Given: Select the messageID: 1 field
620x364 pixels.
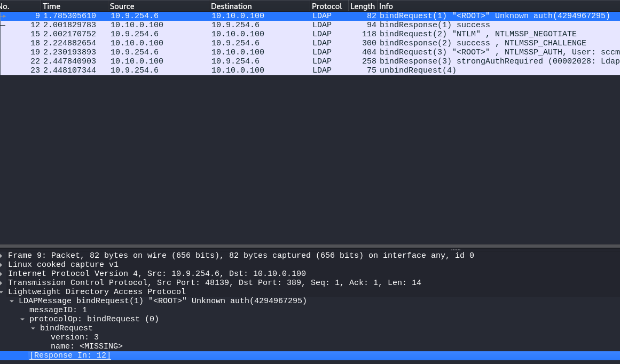Looking at the screenshot, I should pyautogui.click(x=58, y=310).
